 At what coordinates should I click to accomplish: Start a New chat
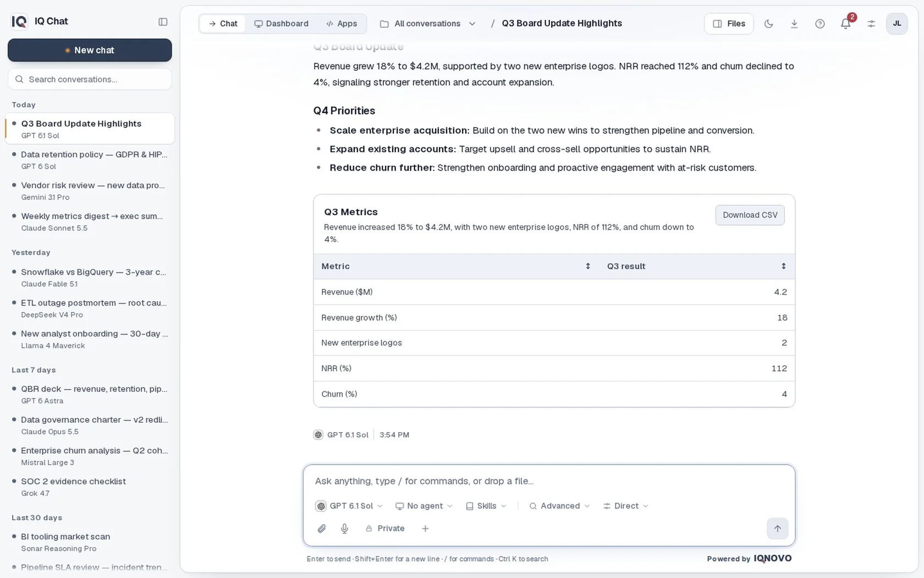[x=90, y=50]
